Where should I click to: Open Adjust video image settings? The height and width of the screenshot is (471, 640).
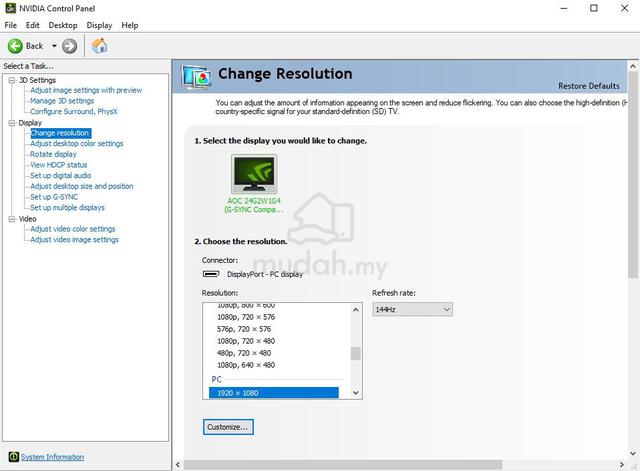74,240
